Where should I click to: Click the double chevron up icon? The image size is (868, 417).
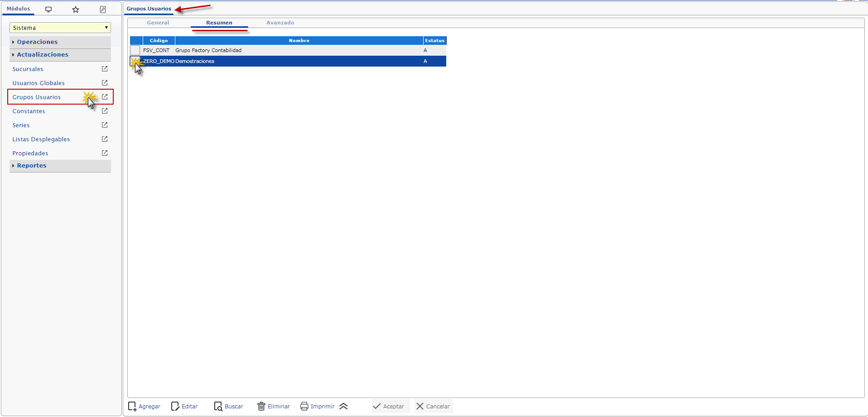point(343,406)
